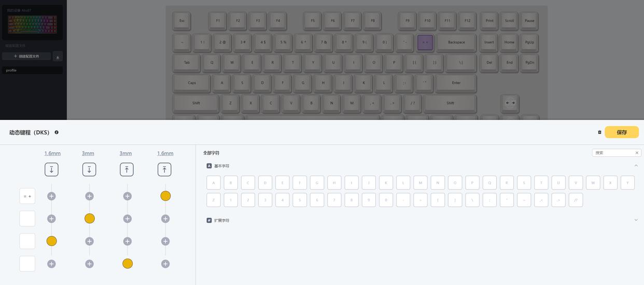
Task: Add action in third row, third column
Action: click(128, 241)
